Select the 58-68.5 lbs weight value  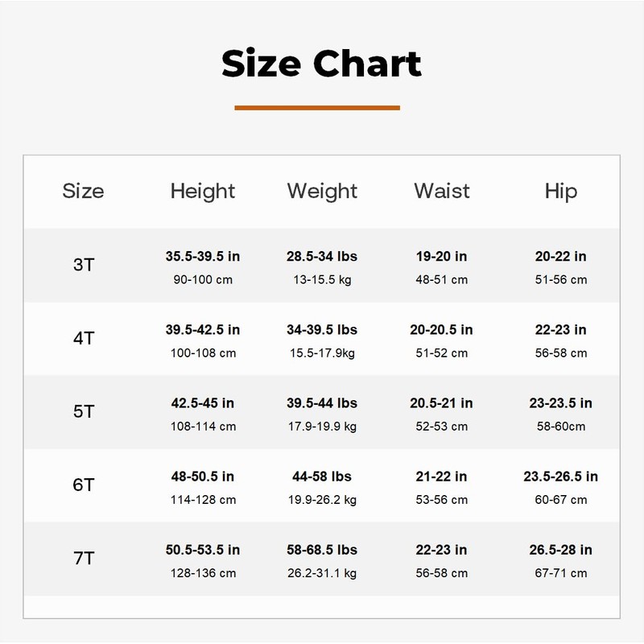pos(322,551)
